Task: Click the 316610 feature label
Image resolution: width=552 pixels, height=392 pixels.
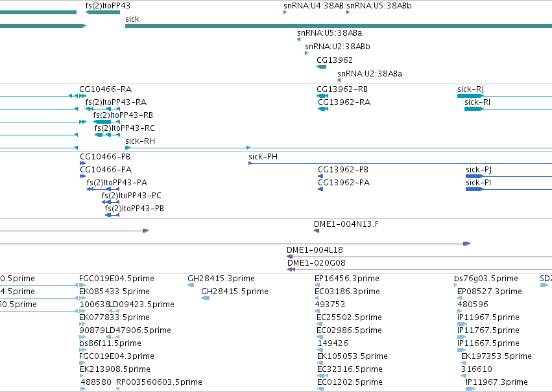Action: coord(477,369)
